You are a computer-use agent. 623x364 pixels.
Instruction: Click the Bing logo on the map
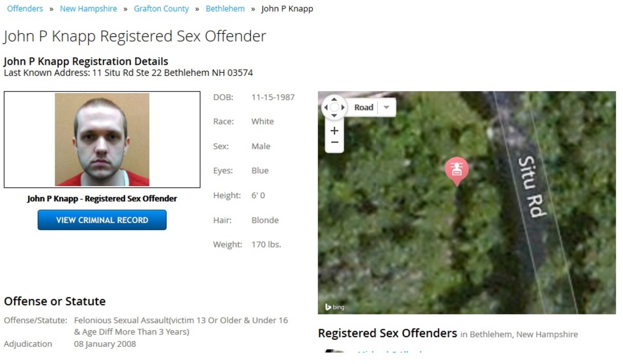pos(335,307)
